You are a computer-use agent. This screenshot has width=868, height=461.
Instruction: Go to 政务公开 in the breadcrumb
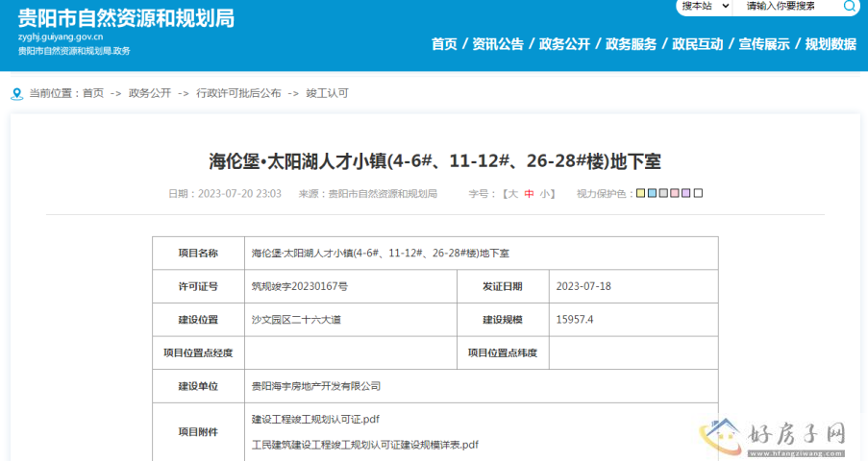point(150,93)
